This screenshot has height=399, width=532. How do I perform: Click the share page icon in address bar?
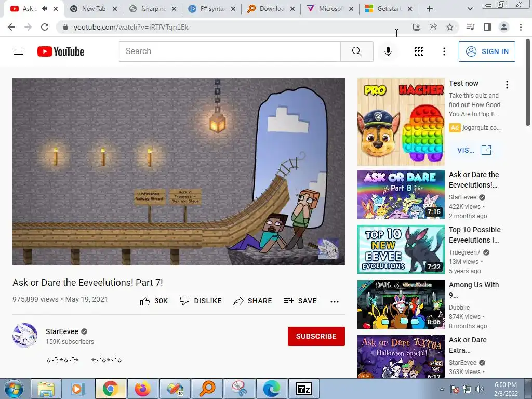click(433, 27)
